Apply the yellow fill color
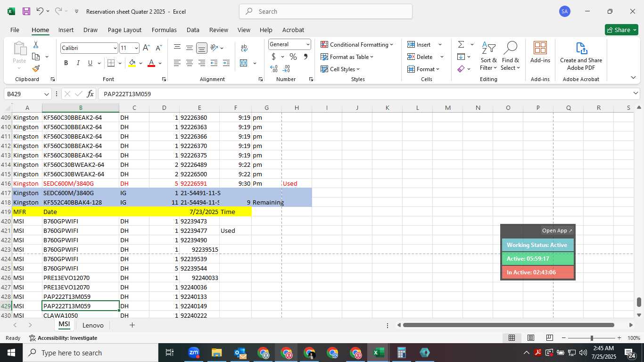This screenshot has height=362, width=644. 132,63
